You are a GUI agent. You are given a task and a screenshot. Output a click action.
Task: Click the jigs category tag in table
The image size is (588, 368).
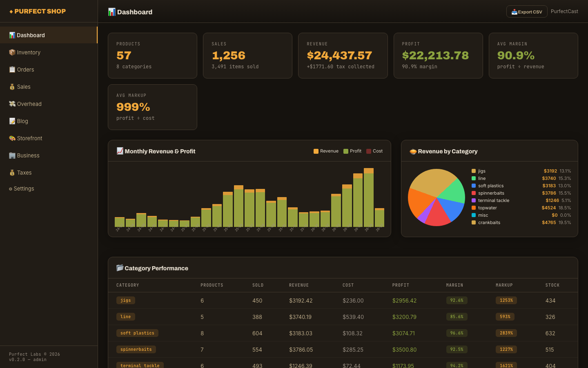(x=126, y=300)
